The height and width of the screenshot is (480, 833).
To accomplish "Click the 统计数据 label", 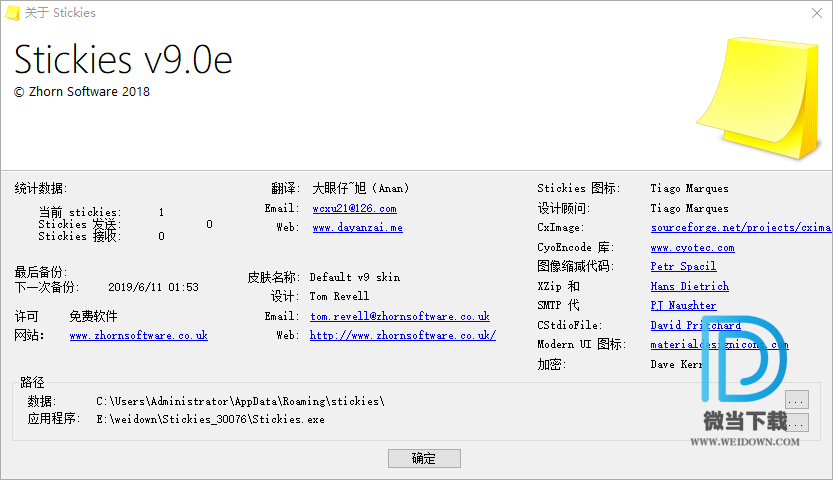I will [41, 188].
